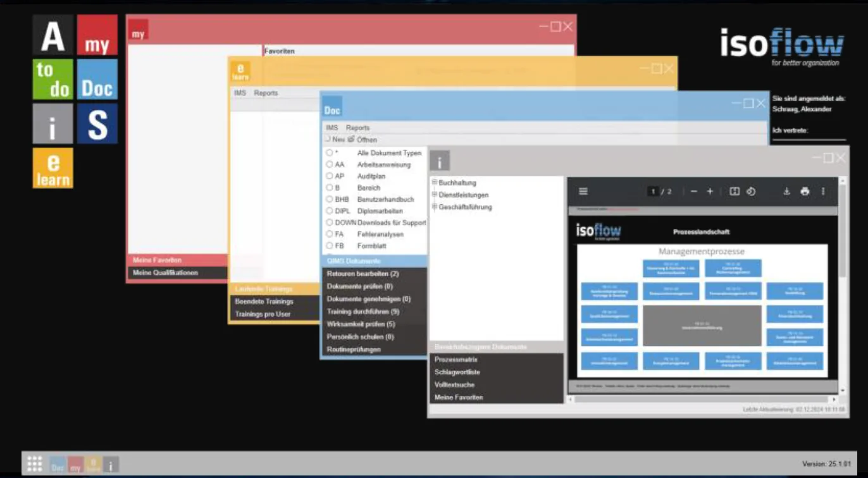The width and height of the screenshot is (868, 478).
Task: Click Öffnen in Doc window toolbar
Action: click(363, 140)
